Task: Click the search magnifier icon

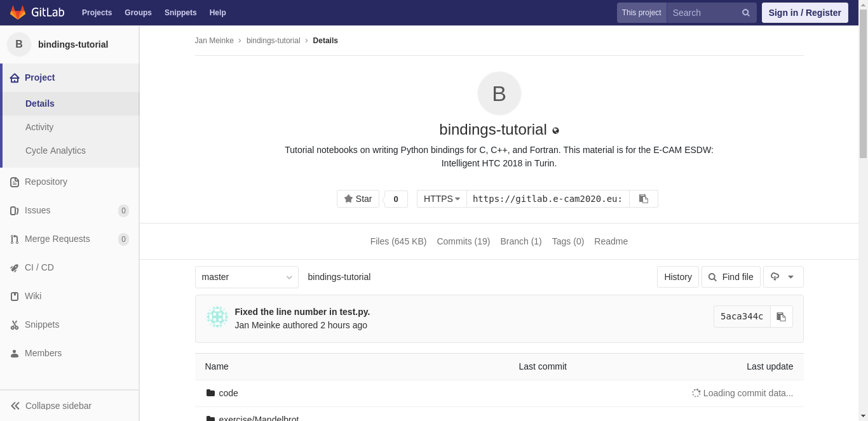Action: coord(746,13)
